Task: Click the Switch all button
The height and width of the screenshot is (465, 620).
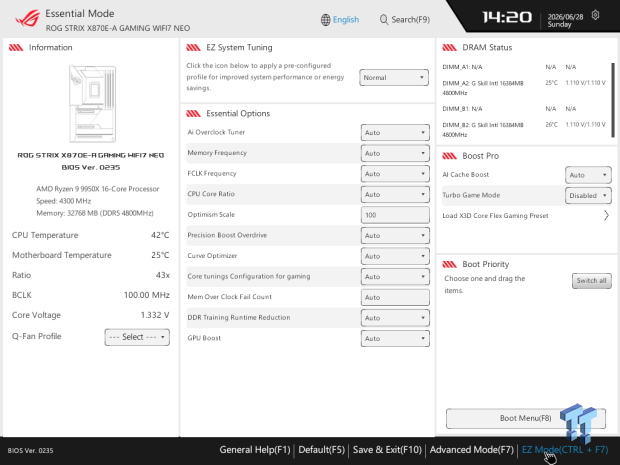Action: coord(592,281)
